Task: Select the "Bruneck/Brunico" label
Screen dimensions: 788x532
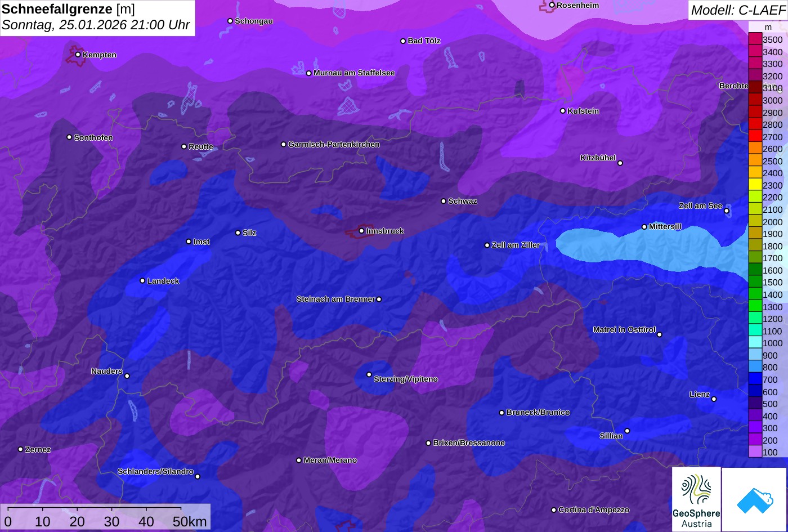Action: [538, 413]
